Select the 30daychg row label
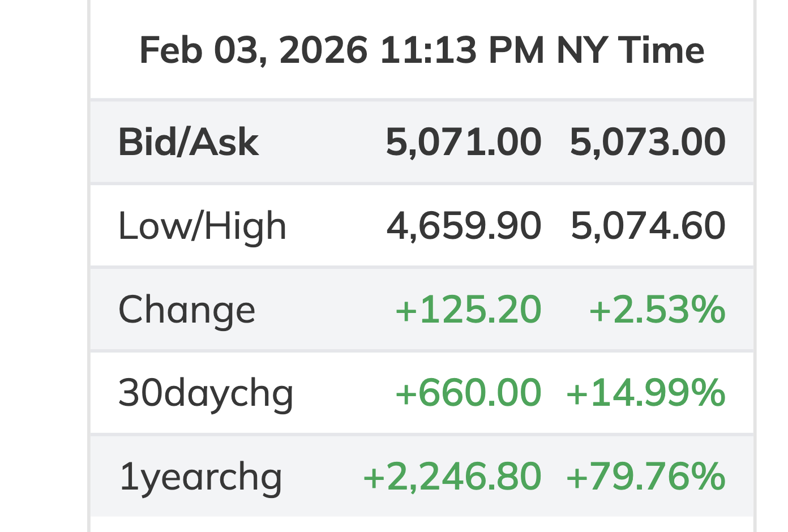This screenshot has height=532, width=788. coord(205,393)
